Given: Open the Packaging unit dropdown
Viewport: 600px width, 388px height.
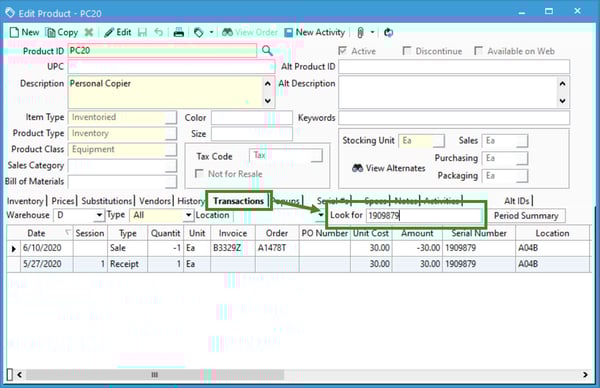Looking at the screenshot, I should point(522,176).
